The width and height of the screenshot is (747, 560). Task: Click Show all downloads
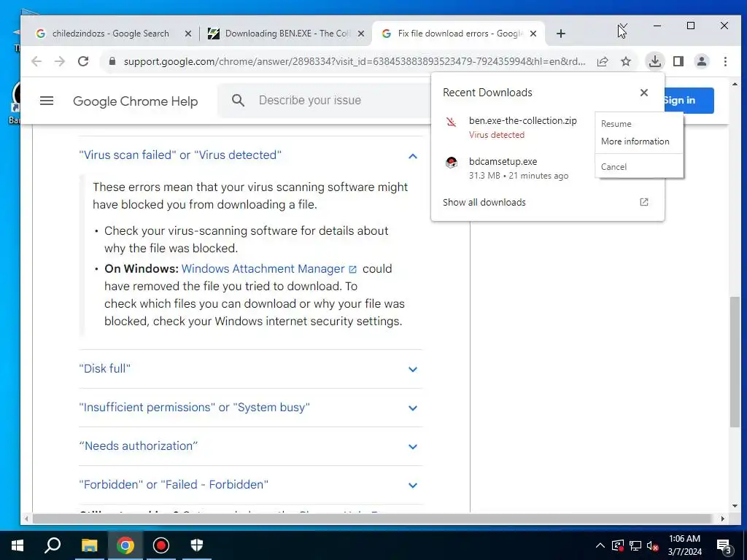(x=484, y=203)
